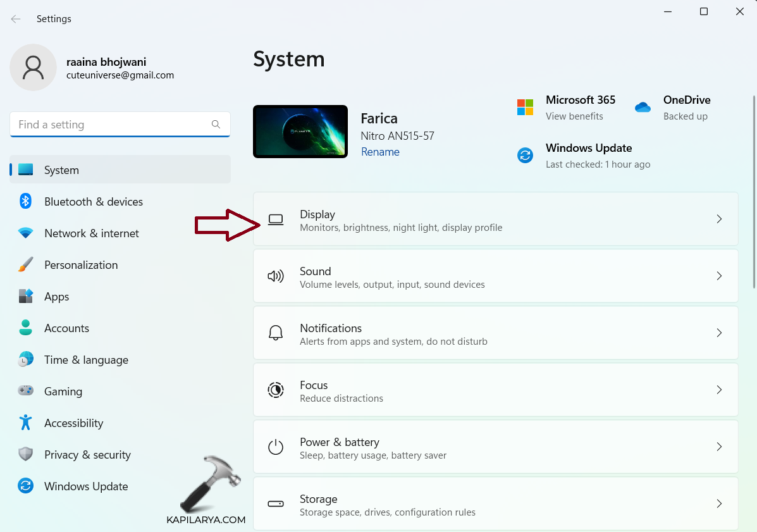Click the Gaming controller icon in sidebar
757x532 pixels.
coord(25,391)
